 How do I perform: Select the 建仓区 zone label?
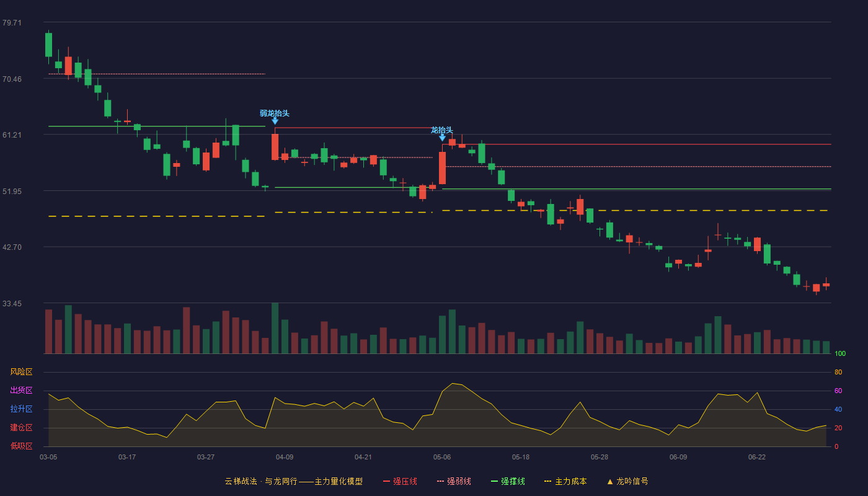coord(21,428)
